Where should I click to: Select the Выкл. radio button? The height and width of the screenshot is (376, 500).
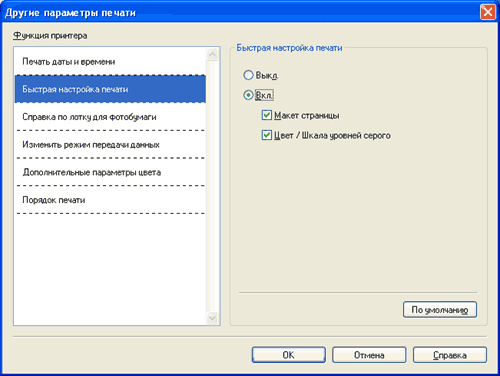coord(248,75)
